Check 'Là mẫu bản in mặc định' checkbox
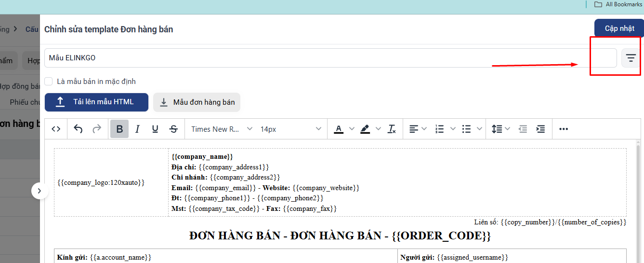 tap(49, 82)
